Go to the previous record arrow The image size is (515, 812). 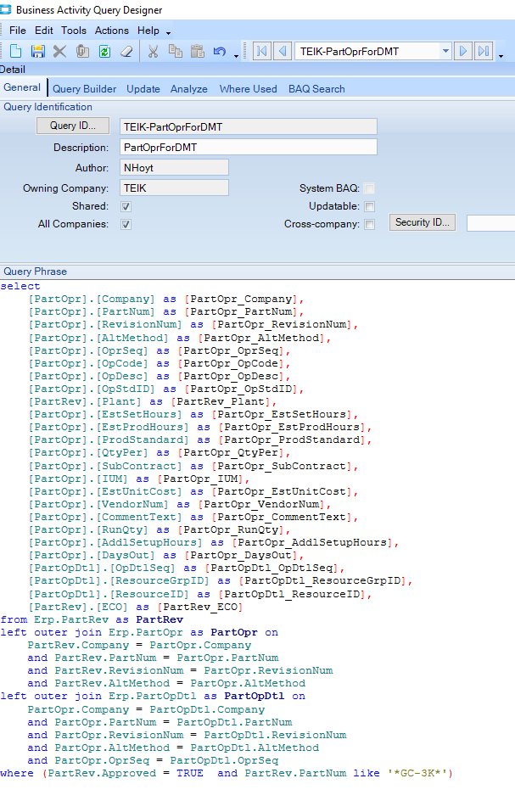[x=282, y=51]
